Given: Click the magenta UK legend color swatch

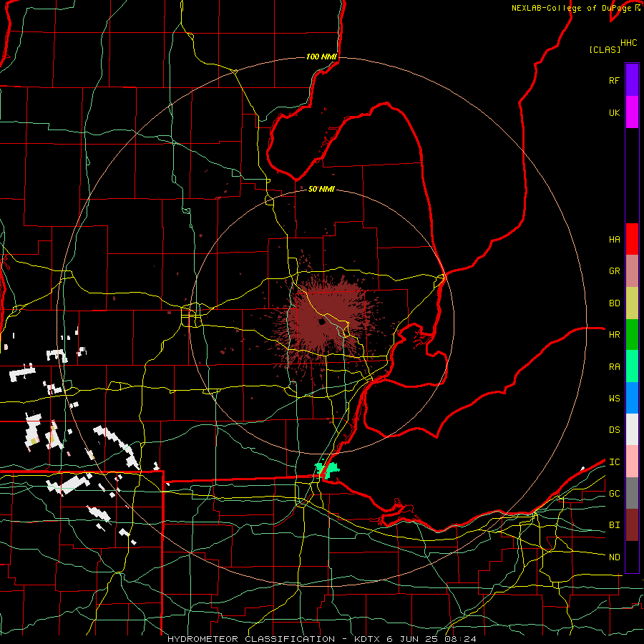Looking at the screenshot, I should 632,112.
